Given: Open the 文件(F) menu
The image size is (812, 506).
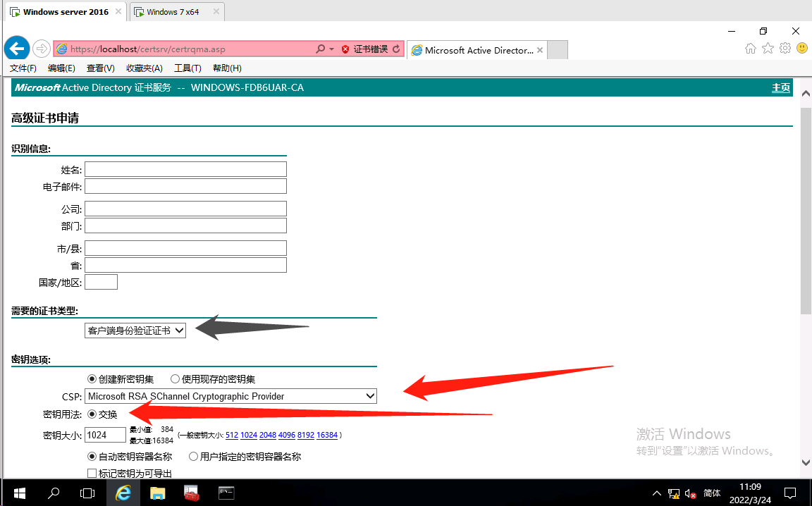Looking at the screenshot, I should (x=23, y=68).
